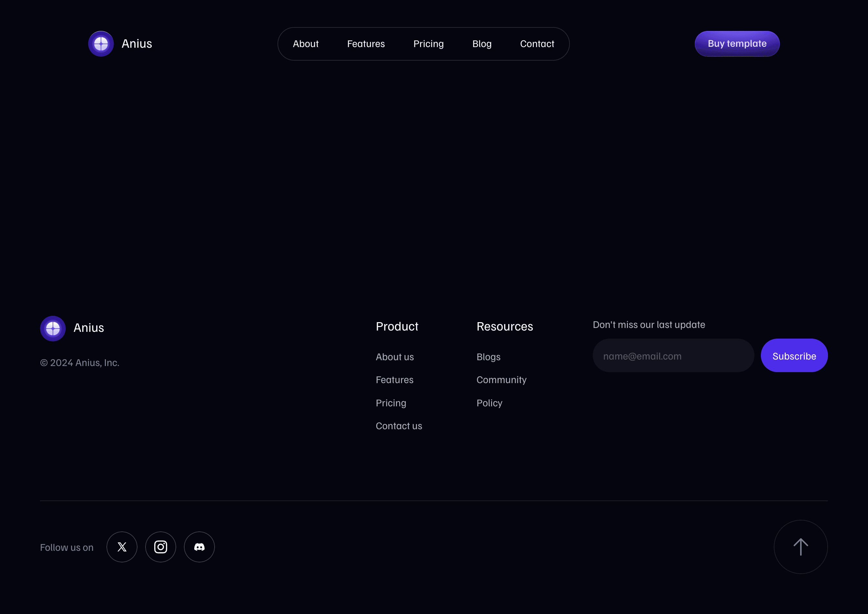Click the Resources column heading

pos(505,326)
